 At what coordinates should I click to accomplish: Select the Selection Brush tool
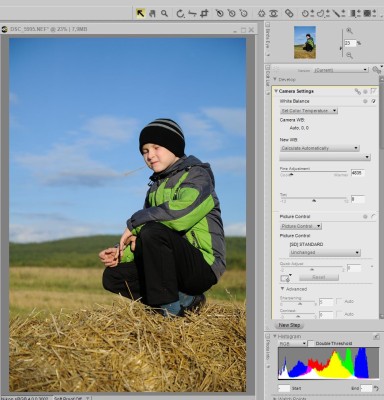coord(338,13)
